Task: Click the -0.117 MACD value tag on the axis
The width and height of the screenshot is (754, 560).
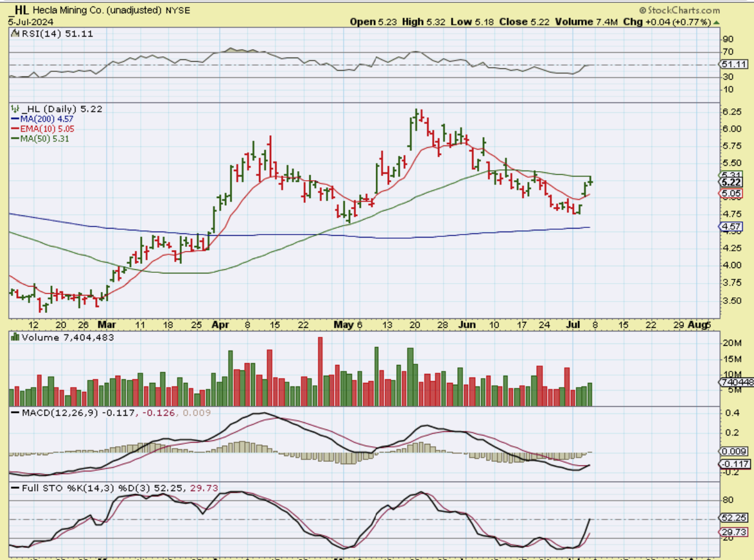Action: 733,464
